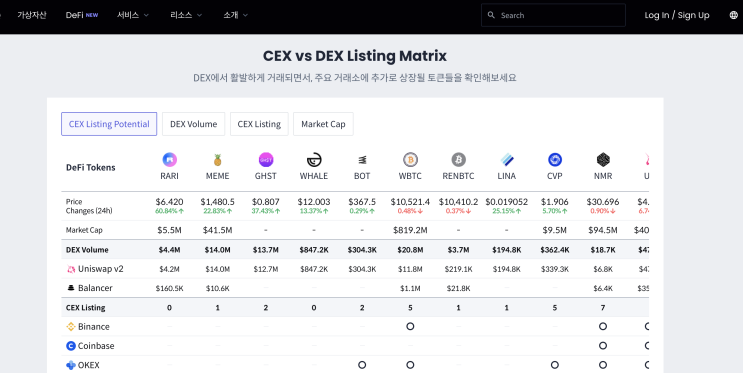The image size is (743, 373).
Task: Click the WHALE token icon
Action: (314, 160)
